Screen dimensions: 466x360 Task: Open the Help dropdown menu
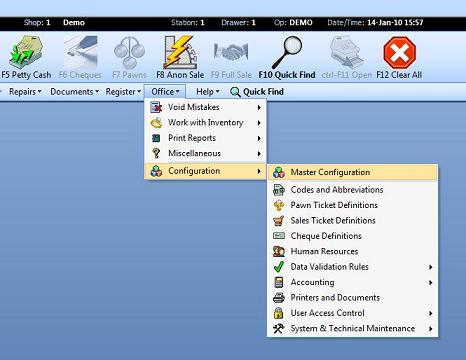tap(207, 92)
